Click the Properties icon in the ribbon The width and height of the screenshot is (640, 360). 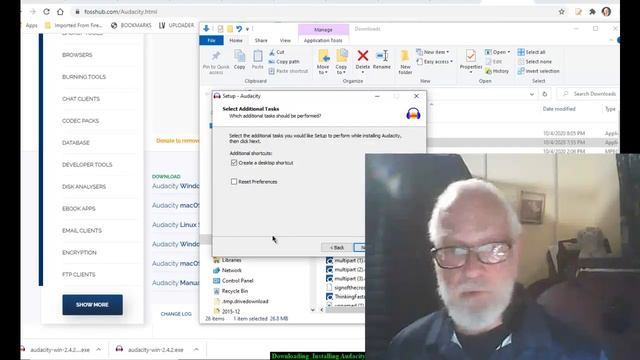point(471,56)
